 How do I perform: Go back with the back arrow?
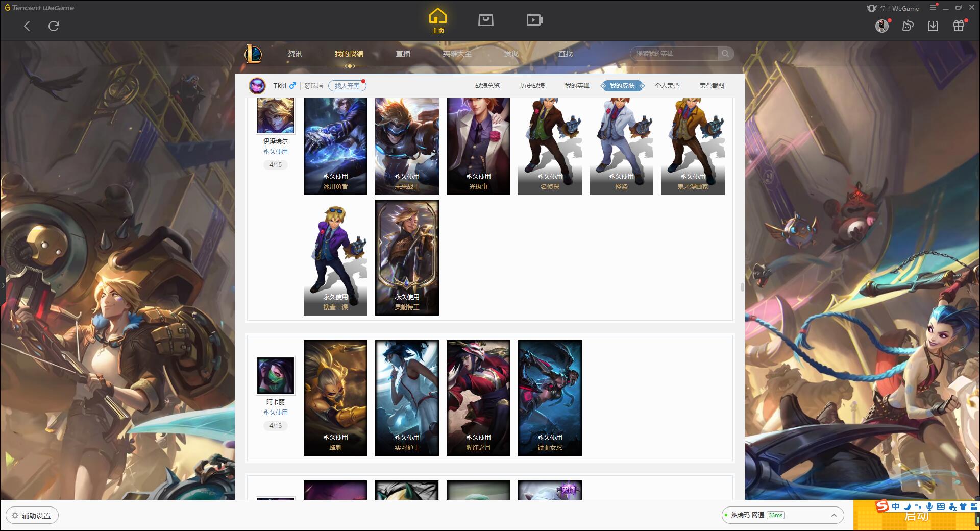tap(27, 26)
